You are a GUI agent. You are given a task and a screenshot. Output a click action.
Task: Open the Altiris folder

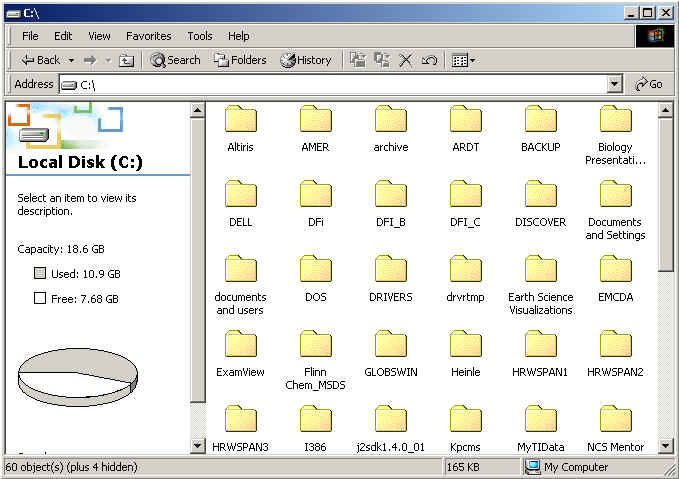click(x=240, y=121)
